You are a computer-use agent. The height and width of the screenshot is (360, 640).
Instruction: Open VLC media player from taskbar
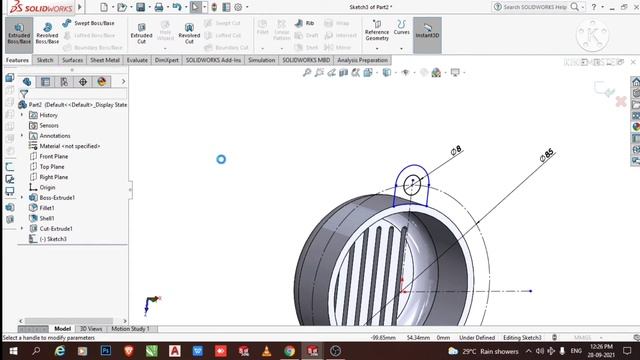267,351
